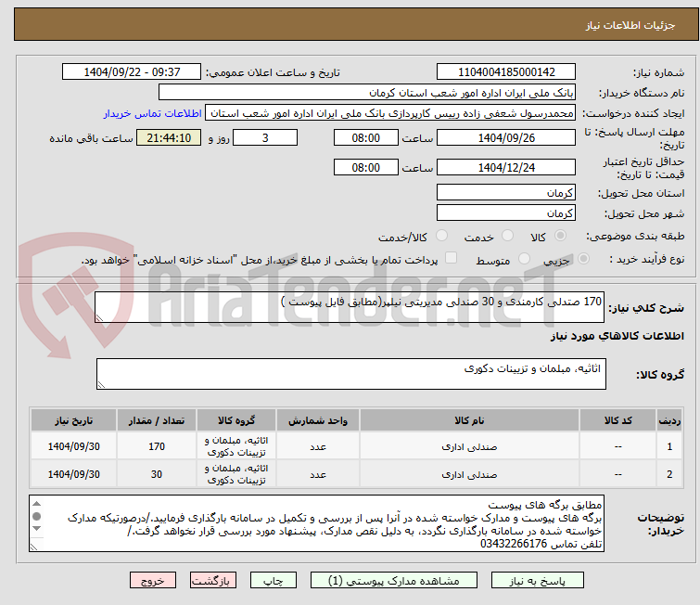The height and width of the screenshot is (605, 700).
Task: Click the ردیف column header
Action: pyautogui.click(x=669, y=420)
